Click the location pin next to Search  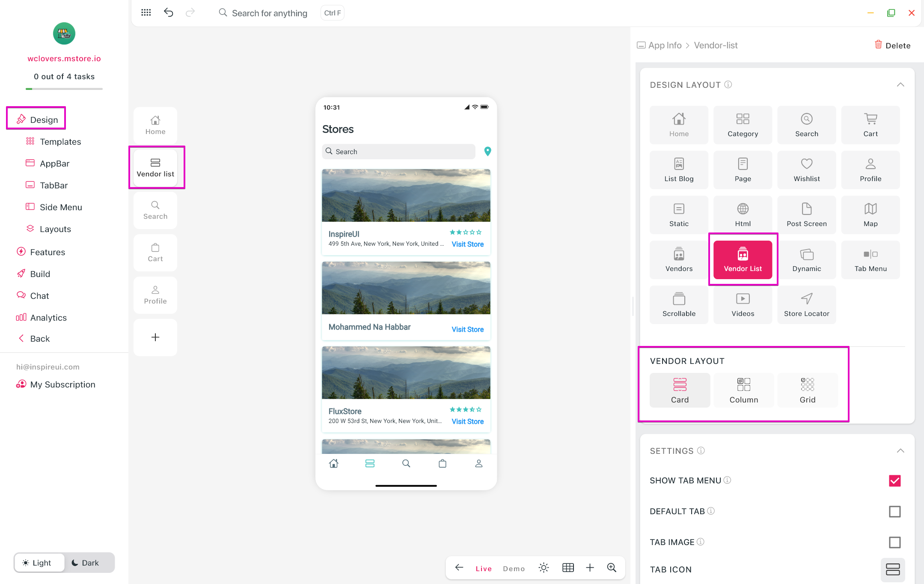pos(487,151)
